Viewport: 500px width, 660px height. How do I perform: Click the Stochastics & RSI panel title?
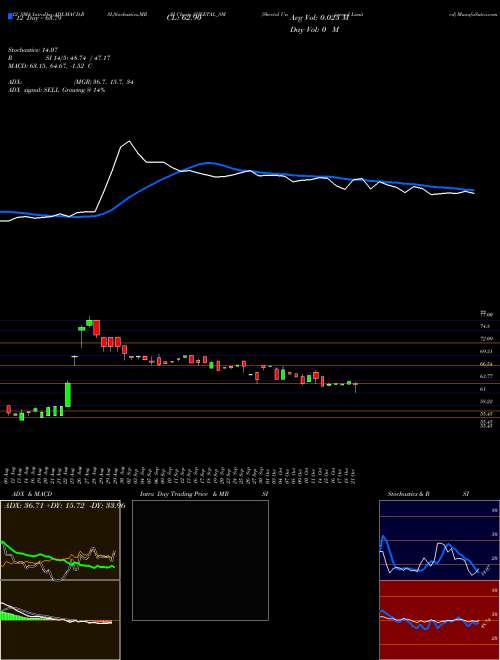tap(428, 494)
